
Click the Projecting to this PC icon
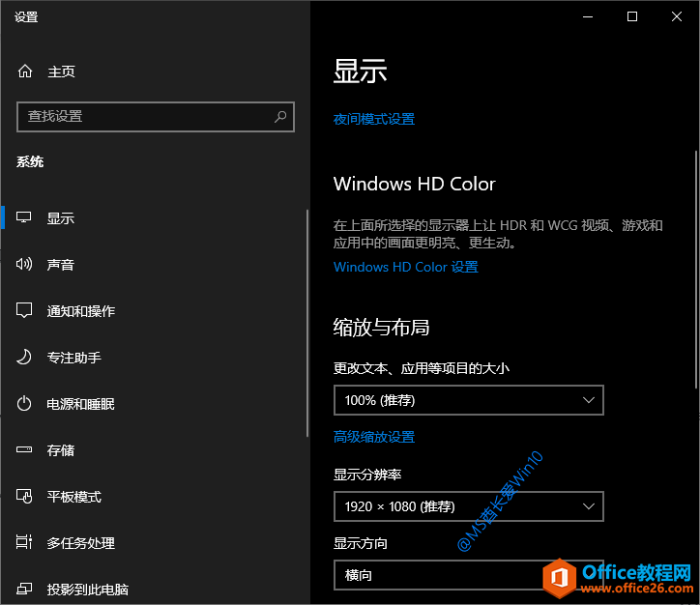[x=24, y=589]
